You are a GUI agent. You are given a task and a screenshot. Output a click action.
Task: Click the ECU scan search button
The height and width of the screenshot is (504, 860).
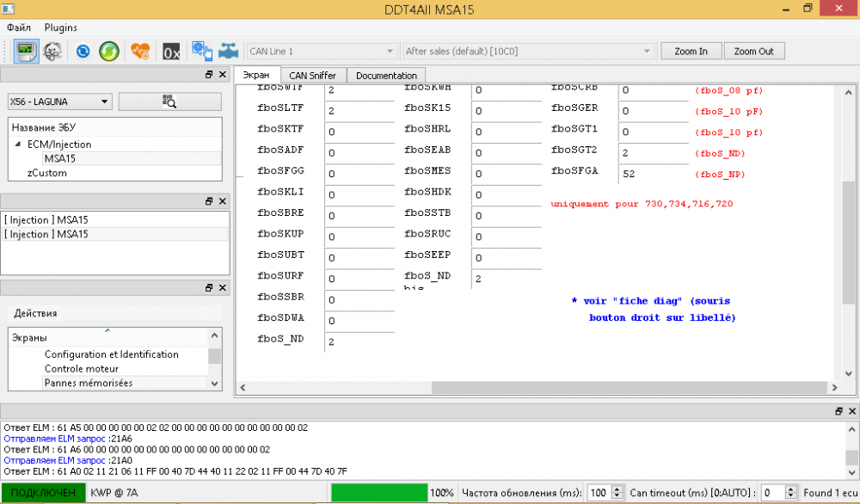click(x=170, y=101)
